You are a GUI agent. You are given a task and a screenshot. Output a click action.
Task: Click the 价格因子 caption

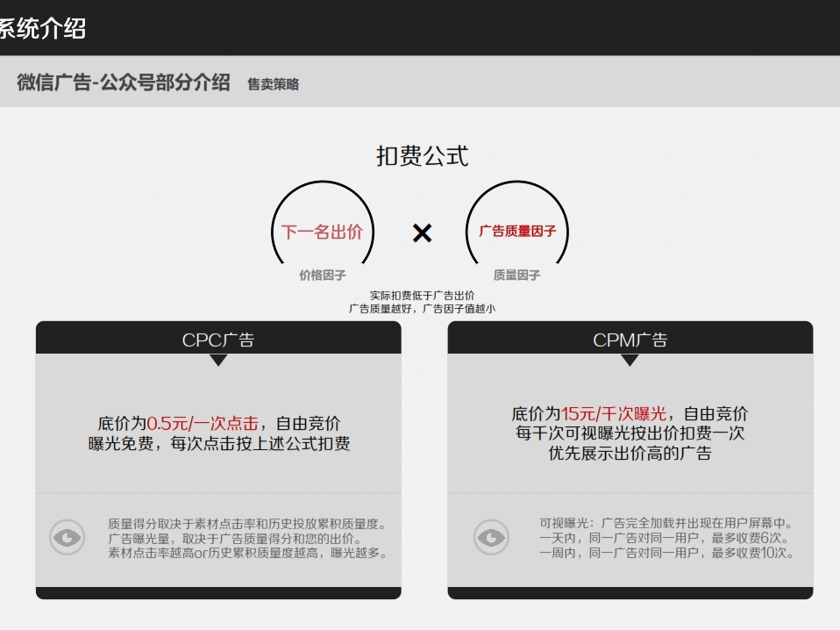[322, 275]
